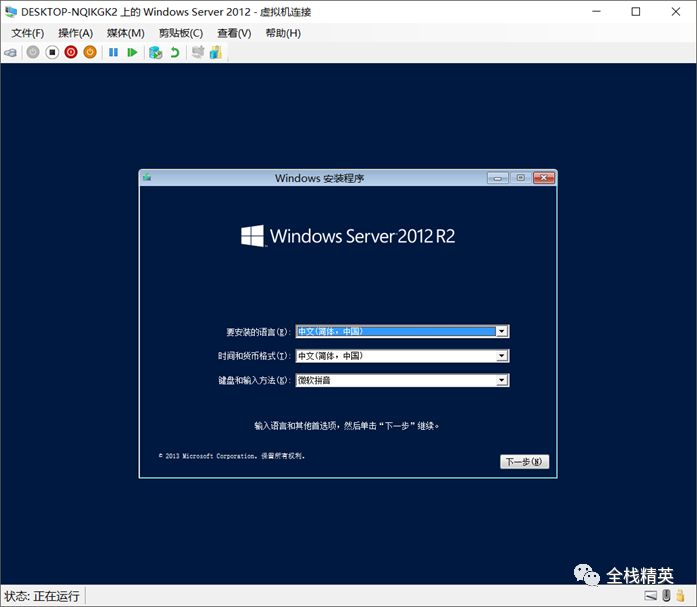Click the keyboard/display icon in status bar
The height and width of the screenshot is (607, 697).
[x=651, y=595]
